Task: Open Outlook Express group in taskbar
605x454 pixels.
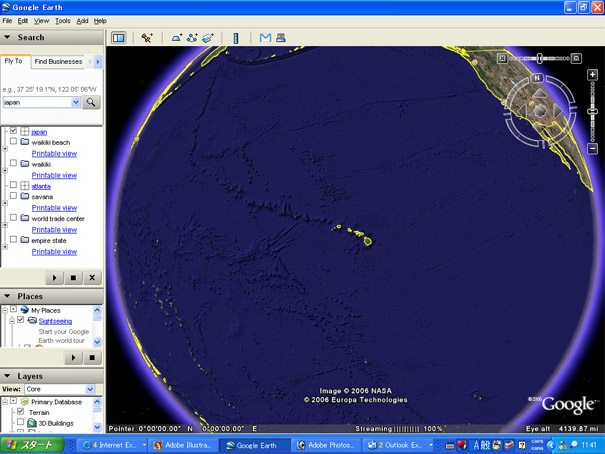Action: tap(398, 445)
